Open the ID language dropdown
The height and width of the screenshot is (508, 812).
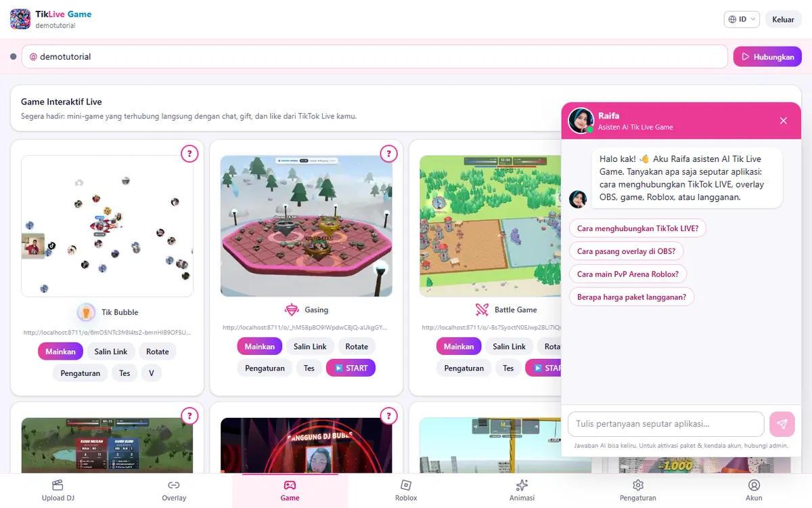tap(742, 19)
